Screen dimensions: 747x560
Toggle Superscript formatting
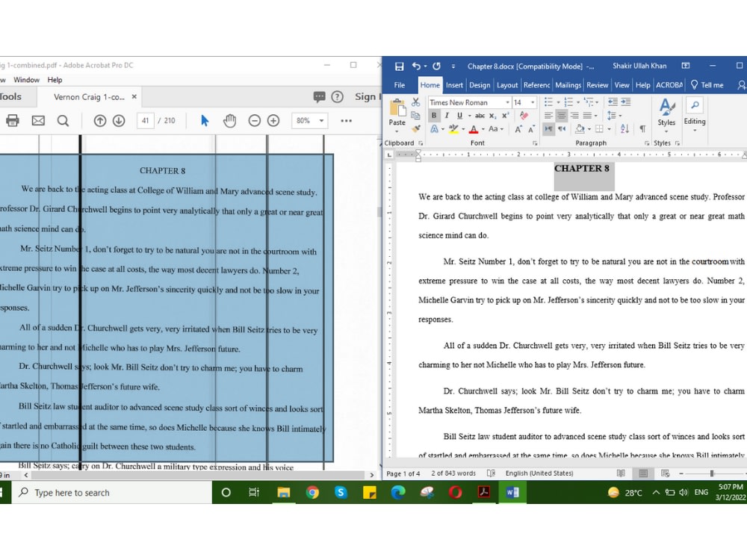506,115
